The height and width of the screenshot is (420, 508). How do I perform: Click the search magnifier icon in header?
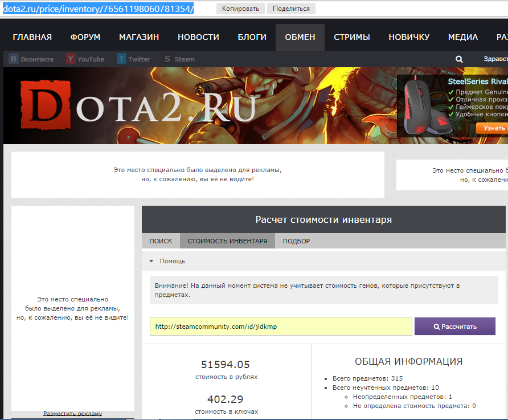coord(459,59)
